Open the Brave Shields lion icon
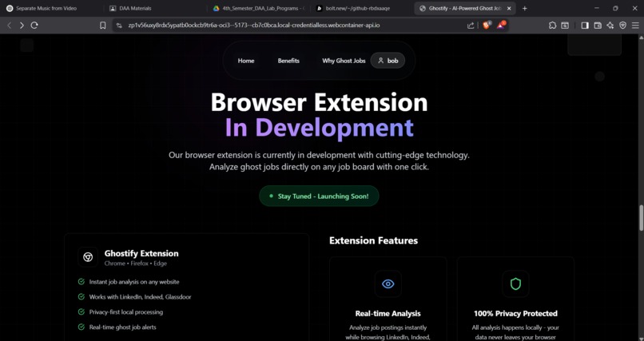Viewport: 644px width, 341px height. coord(487,26)
